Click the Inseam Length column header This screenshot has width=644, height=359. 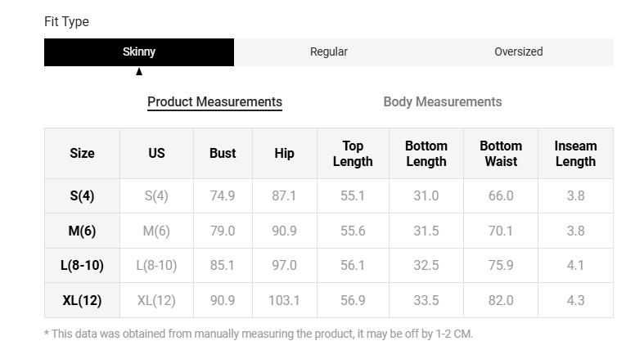(x=575, y=153)
